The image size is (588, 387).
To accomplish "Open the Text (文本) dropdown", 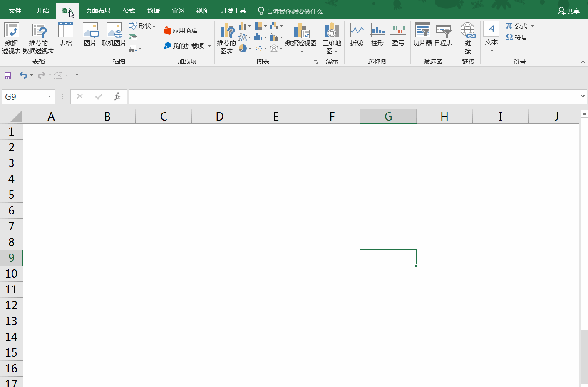I will (491, 37).
